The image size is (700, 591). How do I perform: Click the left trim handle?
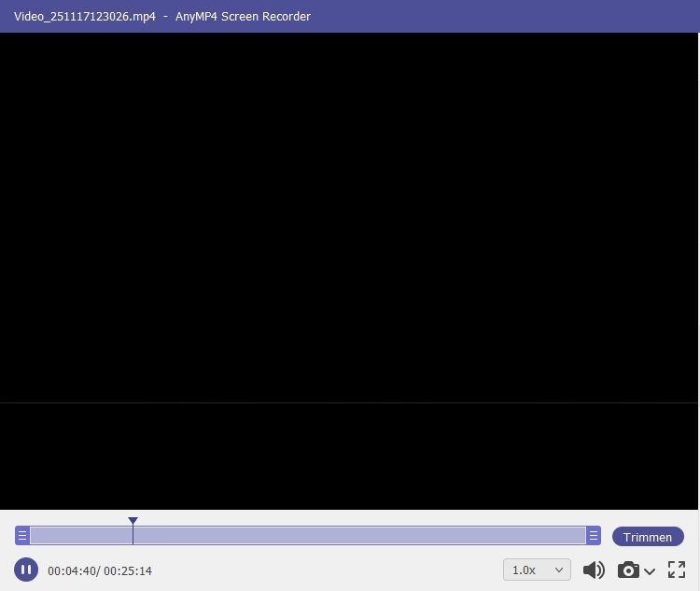tap(22, 536)
